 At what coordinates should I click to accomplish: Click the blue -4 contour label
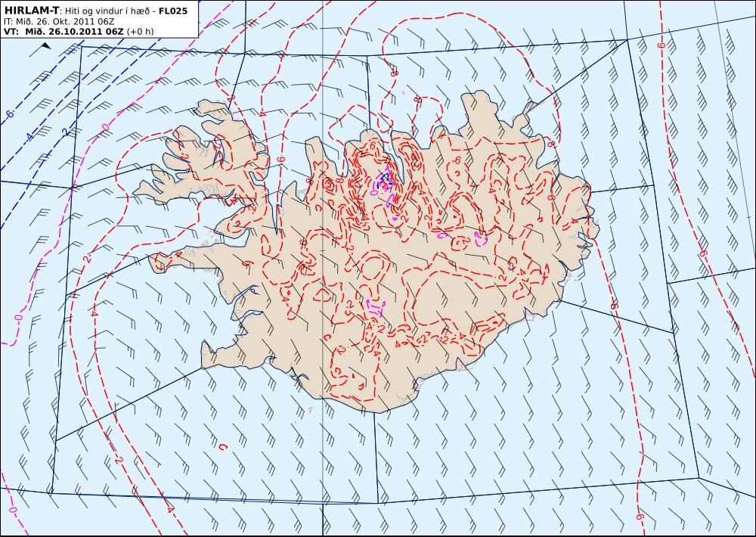[30, 137]
